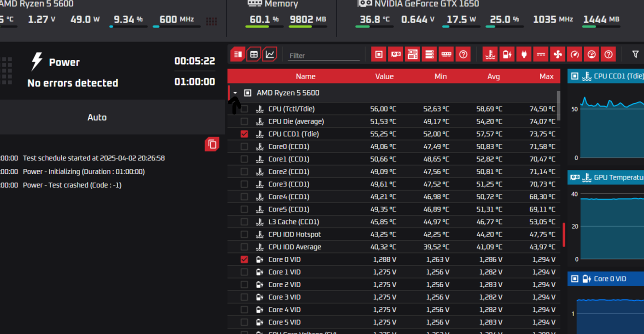The height and width of the screenshot is (334, 644).
Task: Toggle power plug sensor type filter
Action: coord(524,55)
